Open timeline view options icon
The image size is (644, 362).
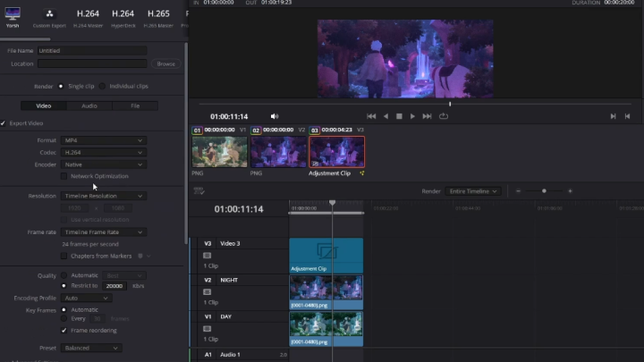coord(199,191)
